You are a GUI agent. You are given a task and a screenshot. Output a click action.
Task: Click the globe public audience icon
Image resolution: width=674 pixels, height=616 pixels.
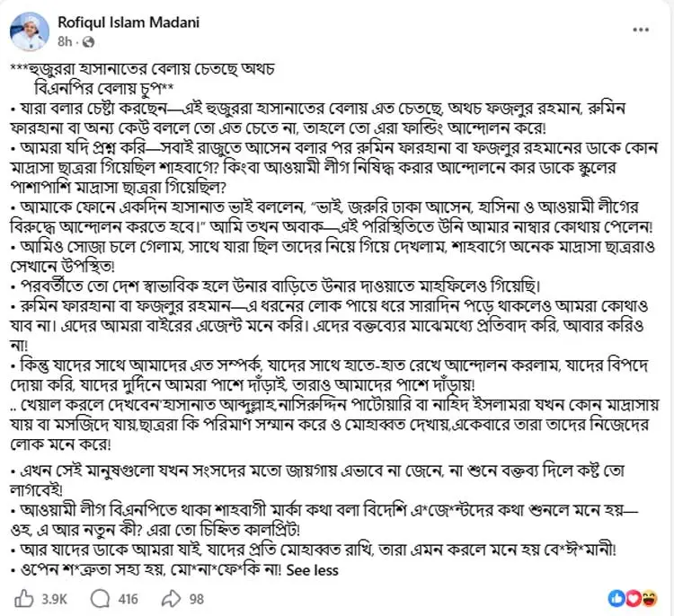88,41
